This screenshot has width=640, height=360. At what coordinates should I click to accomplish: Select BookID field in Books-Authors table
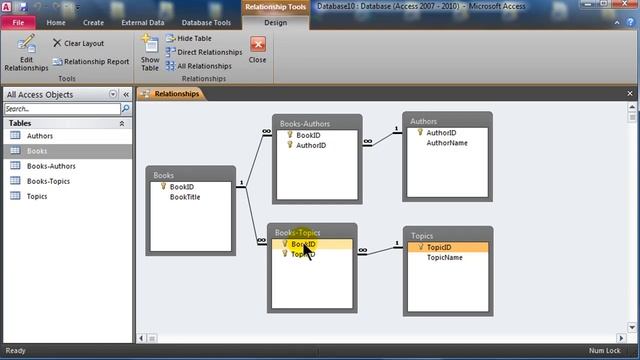(308, 135)
